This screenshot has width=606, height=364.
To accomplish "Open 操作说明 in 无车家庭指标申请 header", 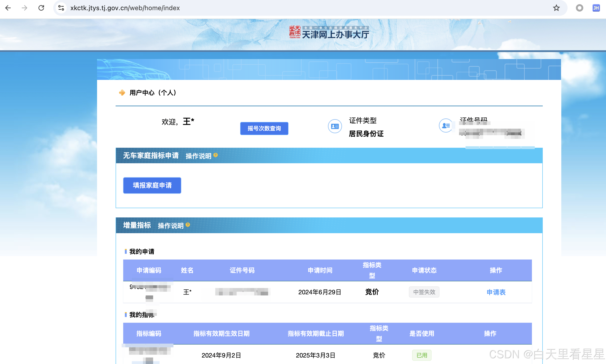I will tap(198, 156).
